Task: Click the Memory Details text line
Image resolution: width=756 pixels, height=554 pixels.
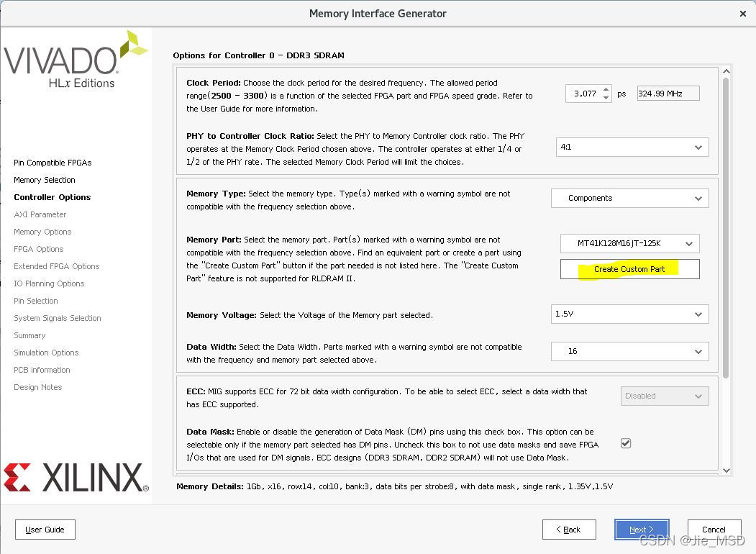Action: point(394,486)
